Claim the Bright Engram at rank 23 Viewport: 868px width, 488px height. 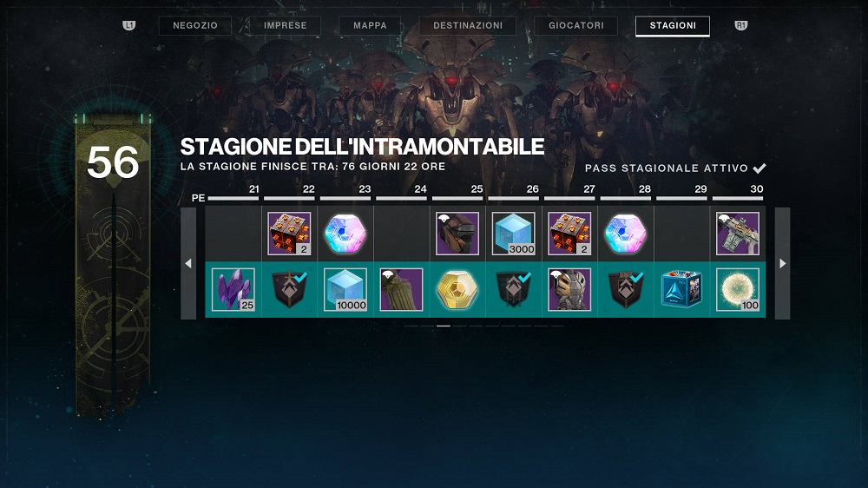pyautogui.click(x=345, y=234)
